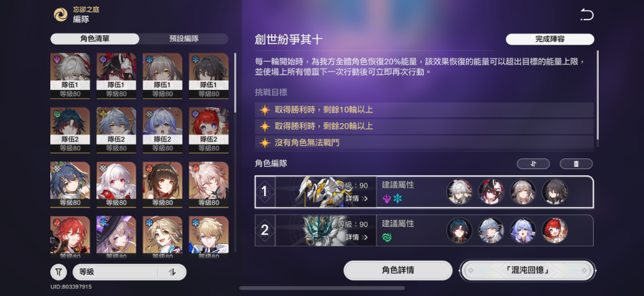Click the Ice element suggested attribute icon

click(x=397, y=199)
